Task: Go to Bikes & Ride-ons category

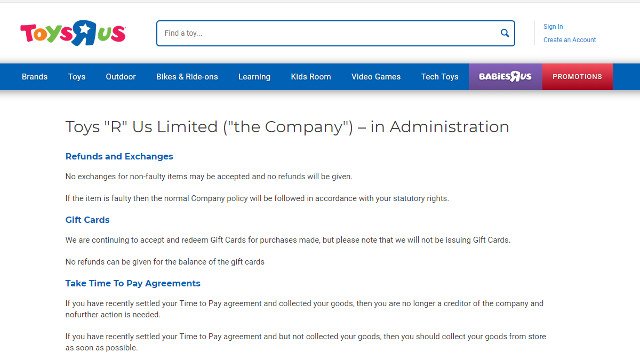Action: tap(187, 77)
